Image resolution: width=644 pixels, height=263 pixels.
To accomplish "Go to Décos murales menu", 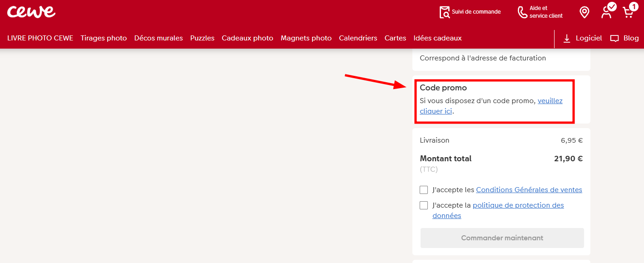I will tap(159, 38).
